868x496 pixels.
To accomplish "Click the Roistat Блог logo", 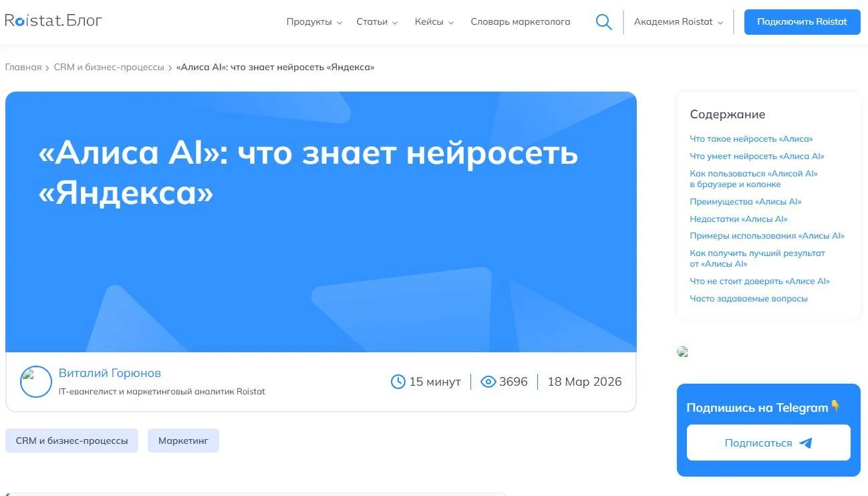I will pyautogui.click(x=53, y=21).
